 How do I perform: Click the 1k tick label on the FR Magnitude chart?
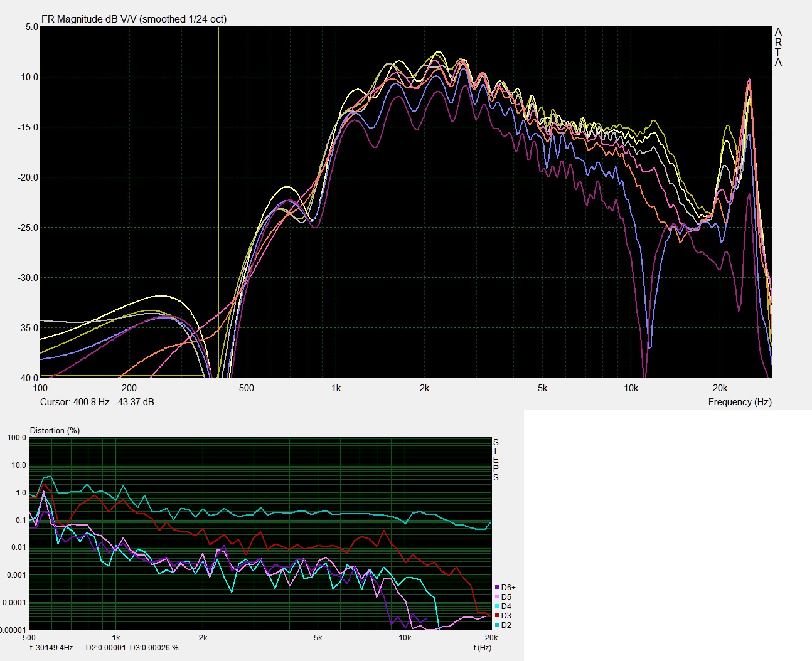click(x=336, y=388)
